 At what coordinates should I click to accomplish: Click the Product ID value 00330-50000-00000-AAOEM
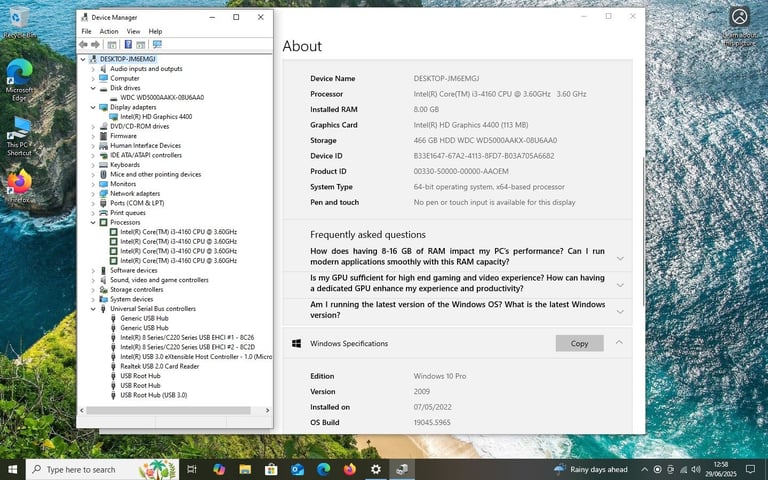pos(461,171)
